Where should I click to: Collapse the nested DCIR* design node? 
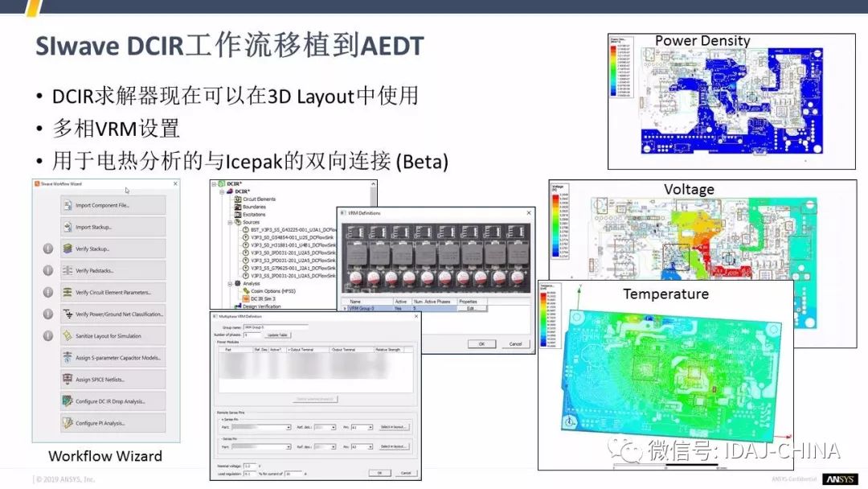(222, 191)
